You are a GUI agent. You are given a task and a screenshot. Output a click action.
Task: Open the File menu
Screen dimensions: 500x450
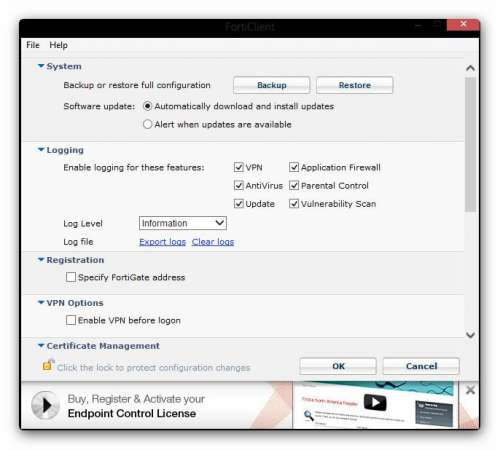coord(33,45)
